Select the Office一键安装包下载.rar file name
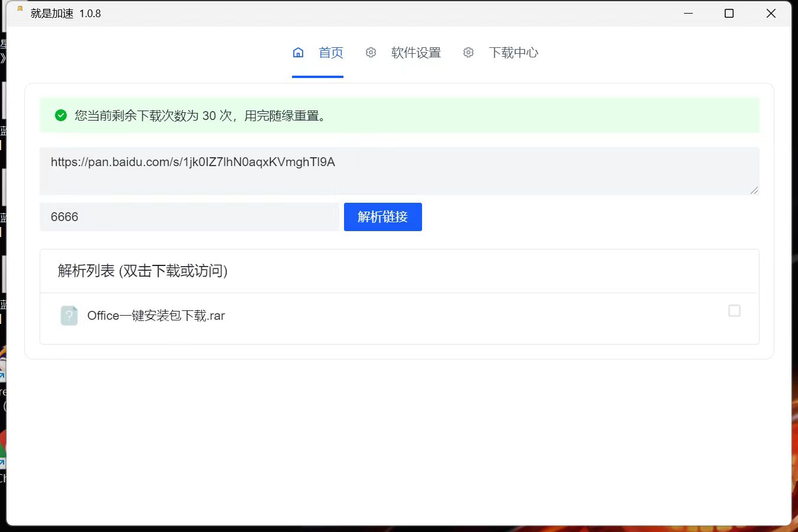The width and height of the screenshot is (798, 532). 156,316
